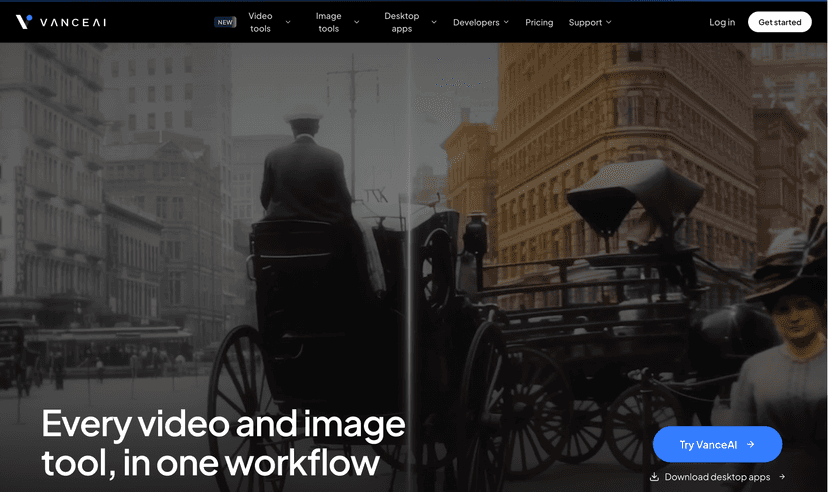Expand the Developers chevron arrow
Viewport: 828px width, 492px height.
pos(506,22)
